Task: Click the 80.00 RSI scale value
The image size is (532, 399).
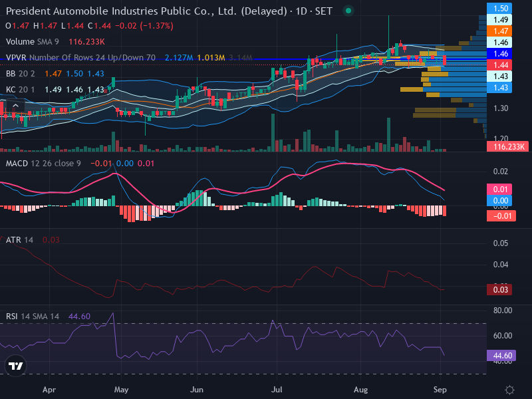Action: (x=503, y=311)
